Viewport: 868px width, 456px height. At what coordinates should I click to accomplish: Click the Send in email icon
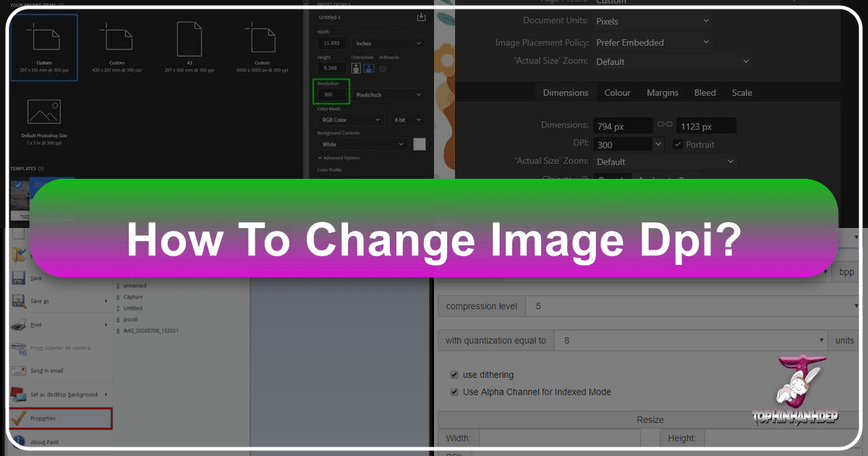pos(17,371)
